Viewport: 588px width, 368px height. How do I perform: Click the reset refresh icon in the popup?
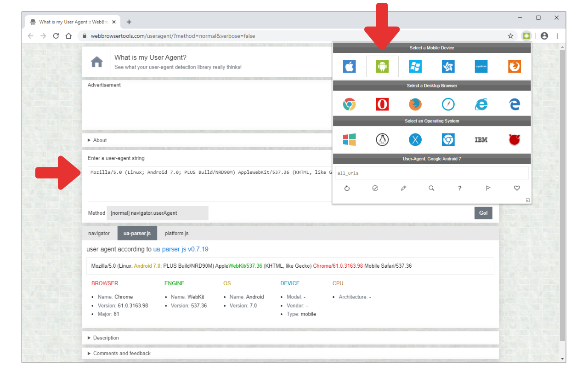[347, 188]
